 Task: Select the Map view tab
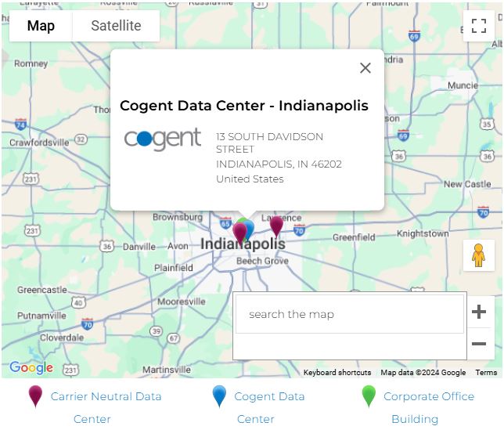point(41,26)
